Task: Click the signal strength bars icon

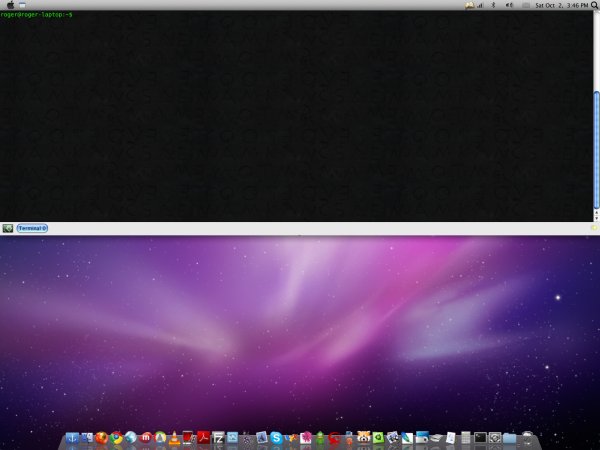Action: [x=480, y=5]
